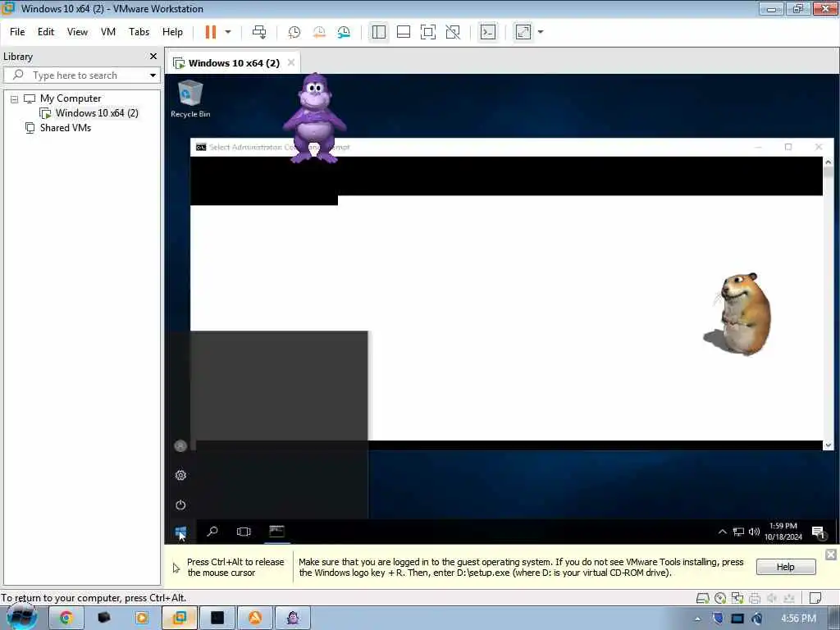Click the sound card status icon
This screenshot has width=840, height=630.
point(772,598)
